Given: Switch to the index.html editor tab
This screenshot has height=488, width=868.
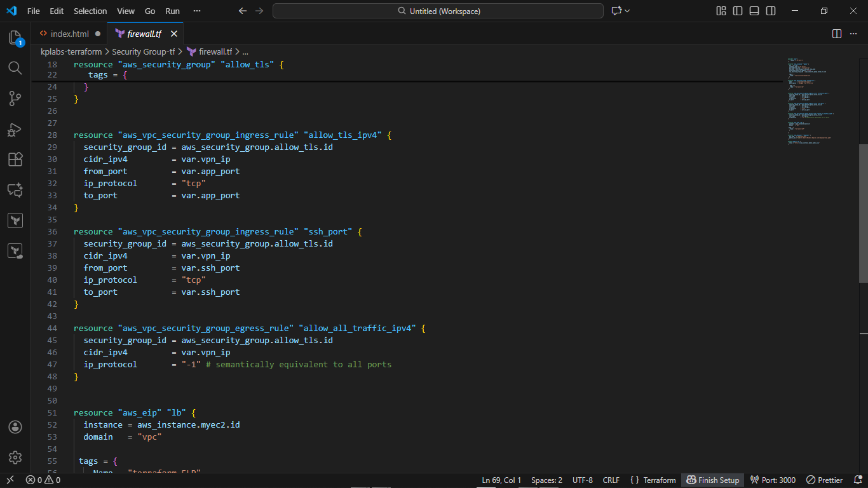Looking at the screenshot, I should (x=70, y=34).
